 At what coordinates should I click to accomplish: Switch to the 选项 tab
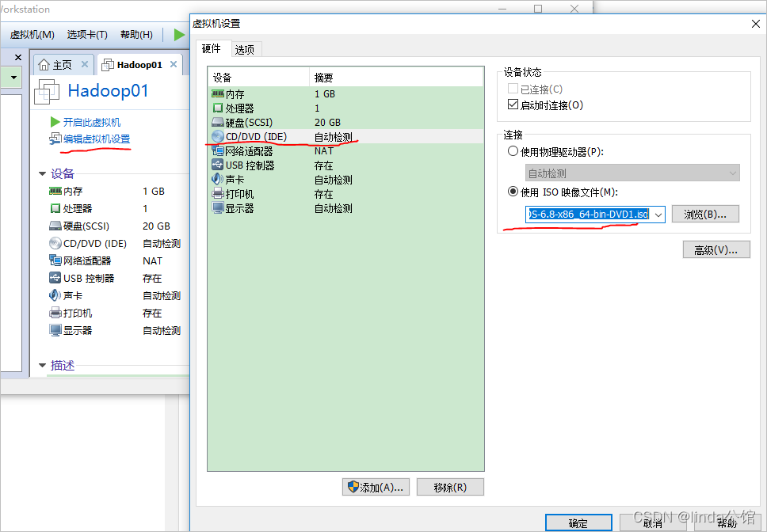246,47
